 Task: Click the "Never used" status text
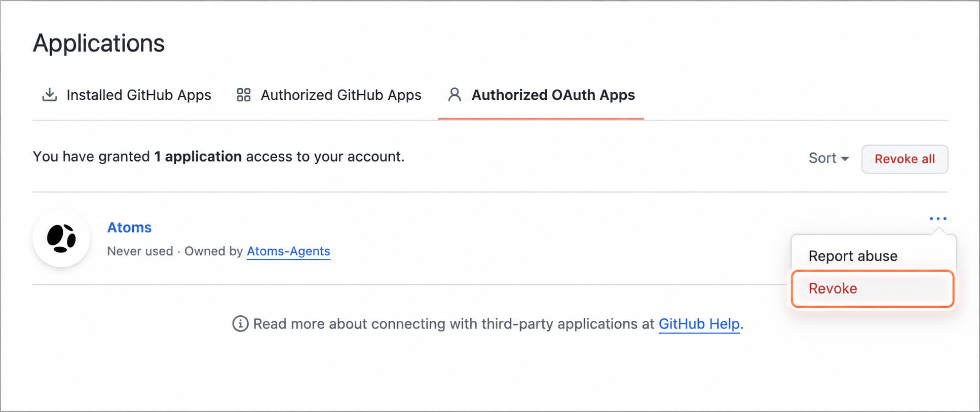click(x=140, y=251)
